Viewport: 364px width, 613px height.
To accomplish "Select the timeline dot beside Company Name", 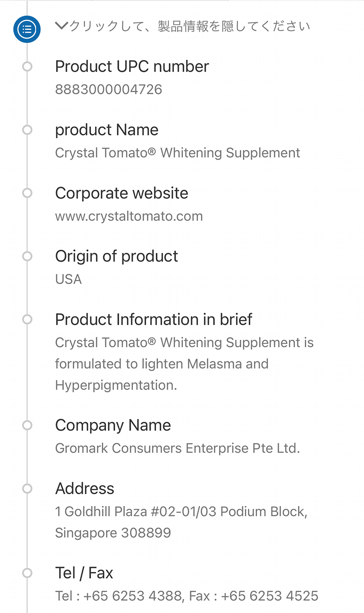I will pyautogui.click(x=27, y=426).
